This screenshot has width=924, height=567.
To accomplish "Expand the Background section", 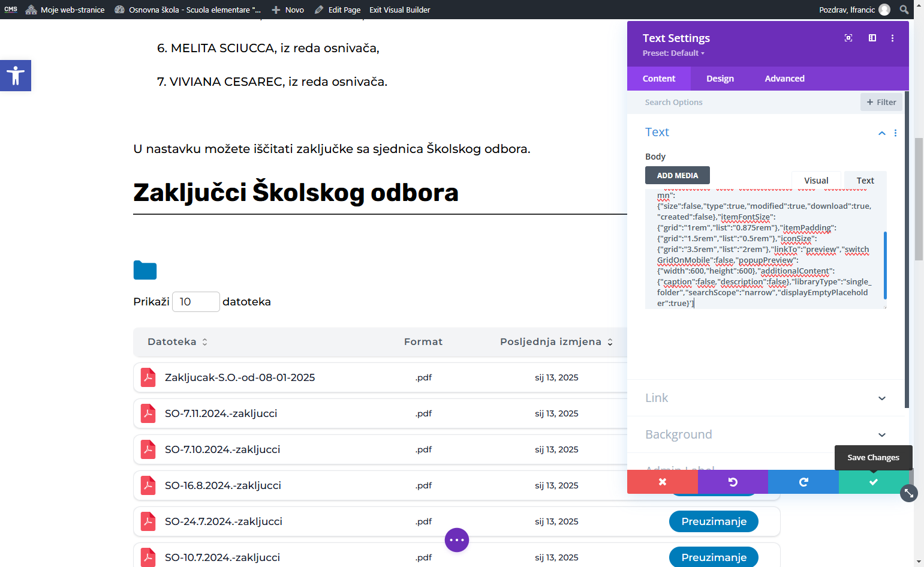I will click(766, 434).
